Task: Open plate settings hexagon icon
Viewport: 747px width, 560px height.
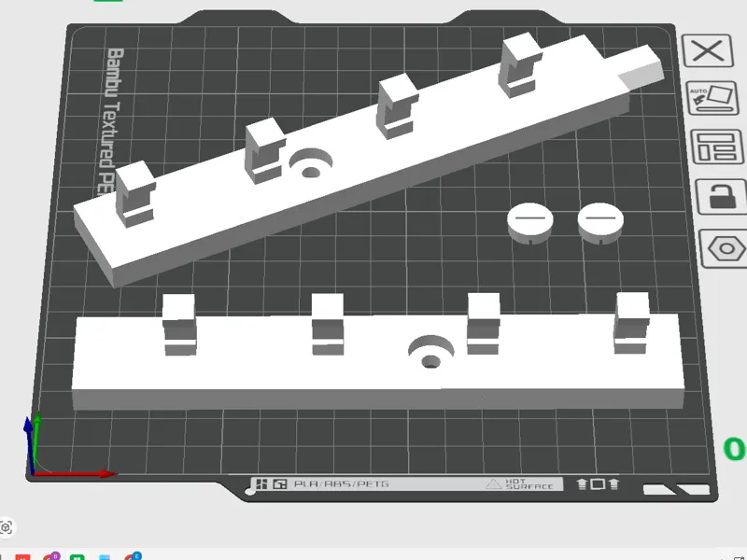Action: click(726, 248)
